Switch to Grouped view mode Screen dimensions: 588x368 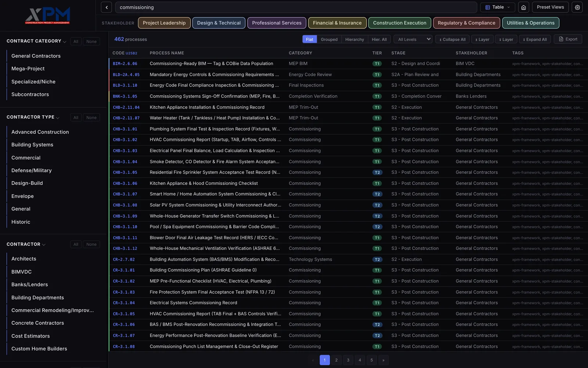(x=329, y=39)
